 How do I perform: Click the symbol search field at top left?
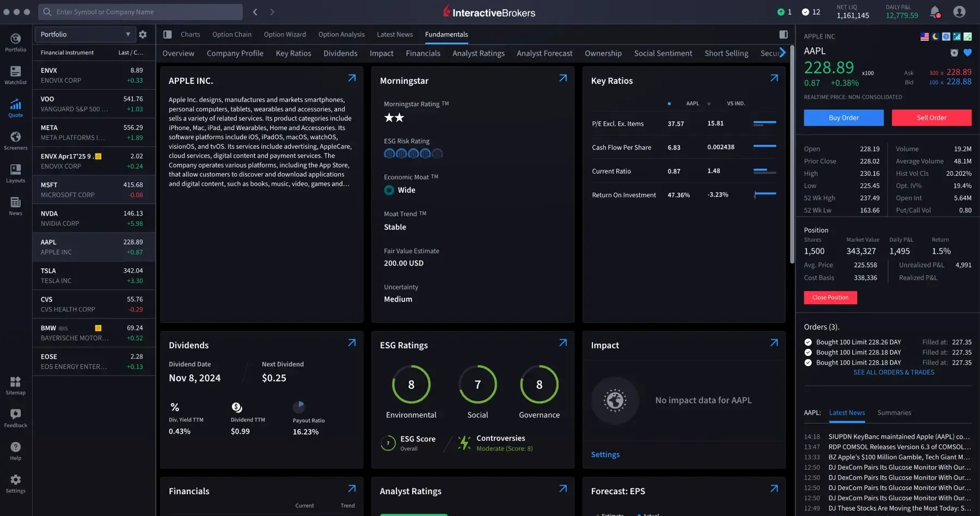(140, 11)
